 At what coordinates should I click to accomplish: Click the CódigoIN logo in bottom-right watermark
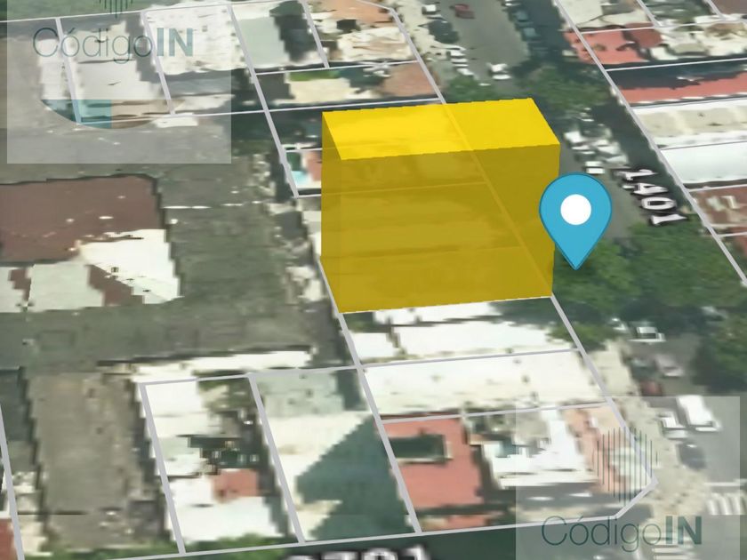click(622, 531)
